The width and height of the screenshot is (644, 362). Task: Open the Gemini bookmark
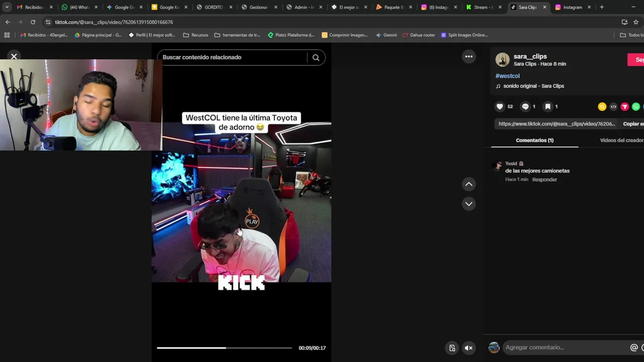pyautogui.click(x=386, y=35)
